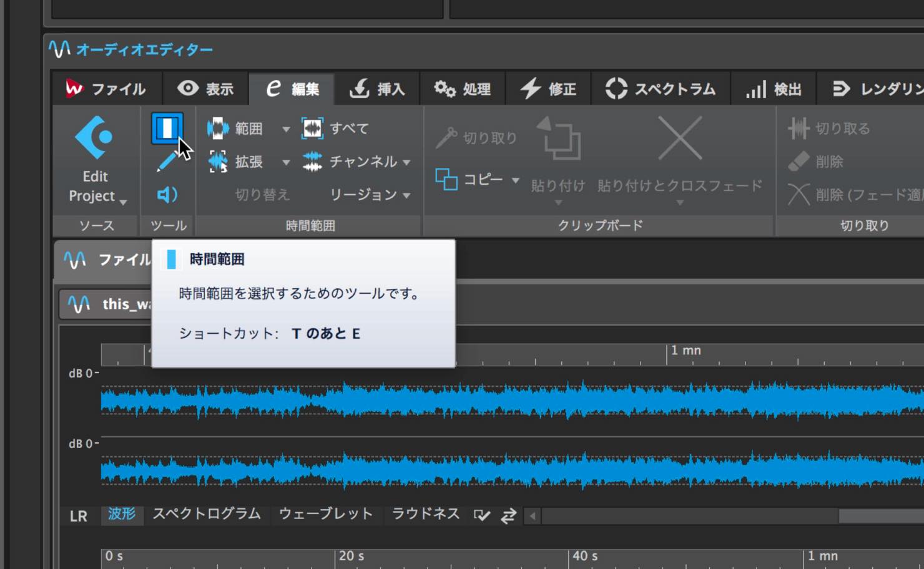This screenshot has width=924, height=569.
Task: Click the this_w file tab
Action: tap(106, 304)
